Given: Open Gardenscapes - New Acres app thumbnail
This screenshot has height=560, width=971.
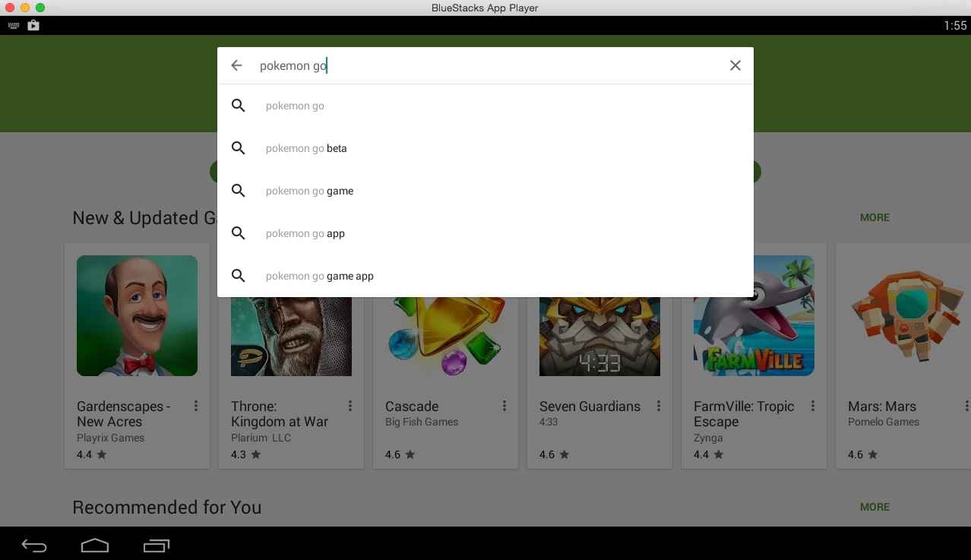Looking at the screenshot, I should [x=137, y=315].
